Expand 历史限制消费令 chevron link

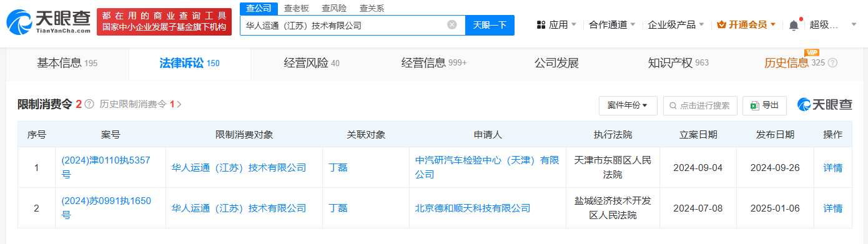(179, 104)
